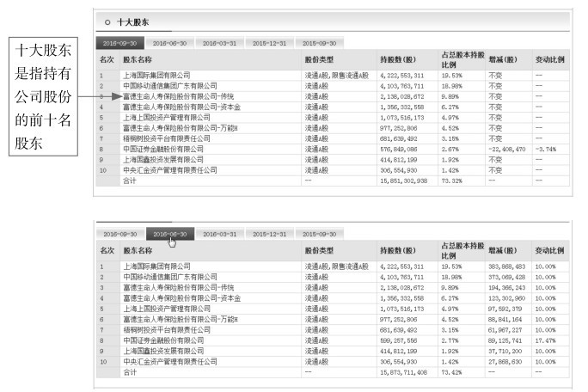588x392 pixels.
Task: Select the 88,841,164 increase value
Action: pos(505,319)
